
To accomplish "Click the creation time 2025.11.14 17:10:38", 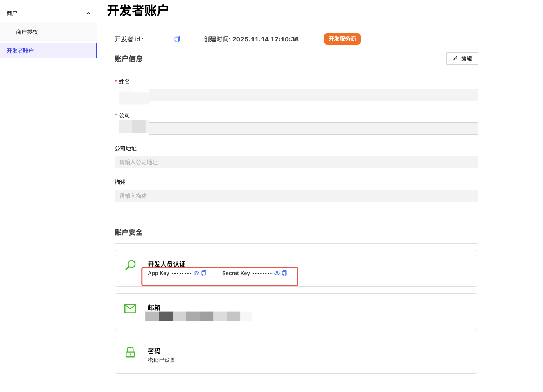I will (266, 39).
